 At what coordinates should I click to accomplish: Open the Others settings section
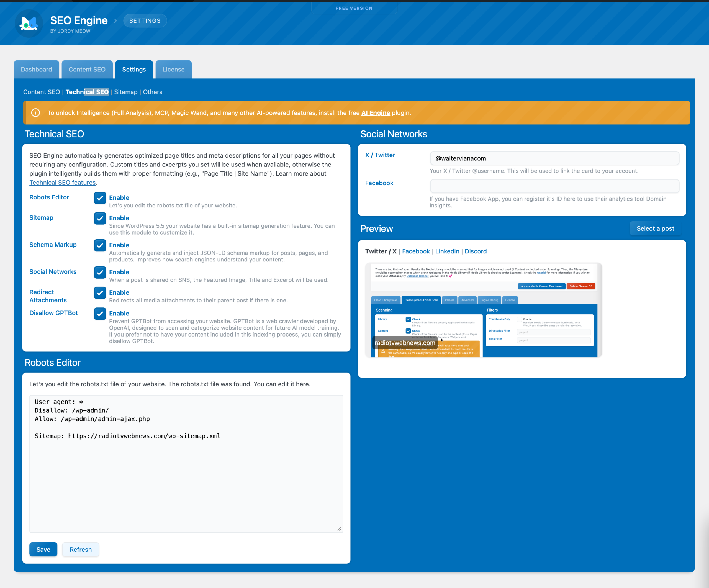point(152,92)
